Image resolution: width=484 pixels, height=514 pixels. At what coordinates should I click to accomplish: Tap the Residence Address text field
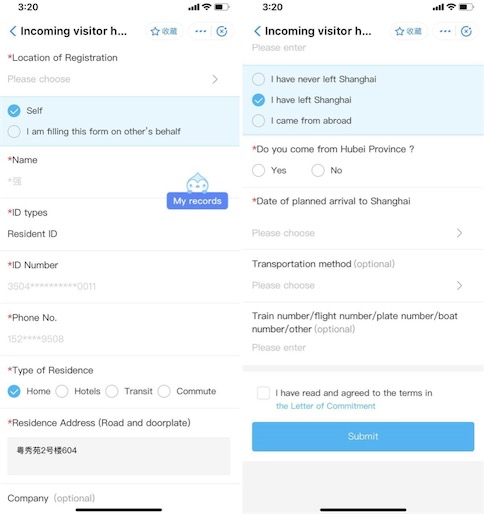[119, 456]
